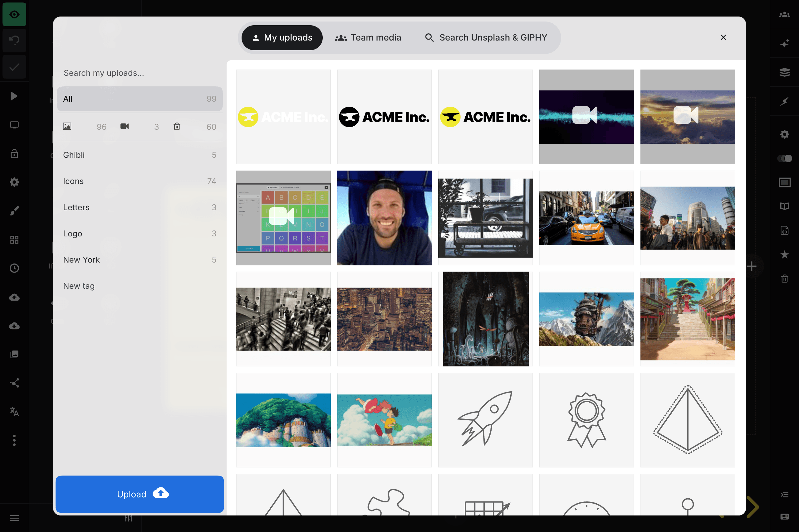Screen dimensions: 799x532
Task: Click the cloud download icon in left sidebar
Action: 14,326
